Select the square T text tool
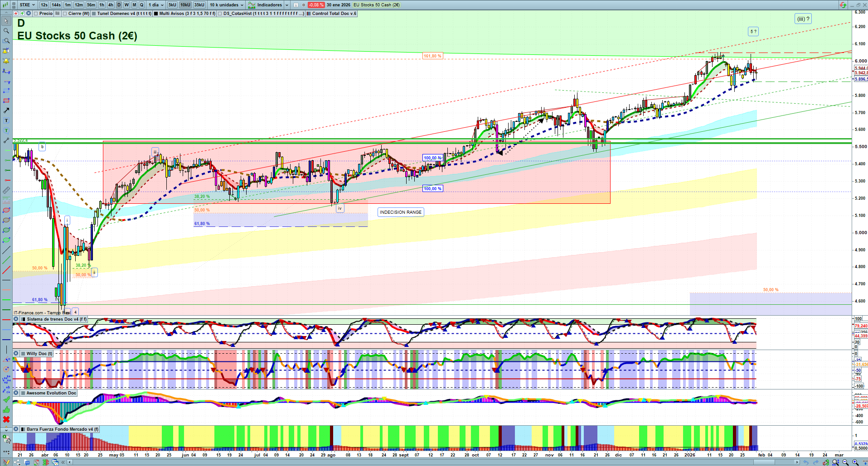Screen dimensions: 868x466 (6, 121)
